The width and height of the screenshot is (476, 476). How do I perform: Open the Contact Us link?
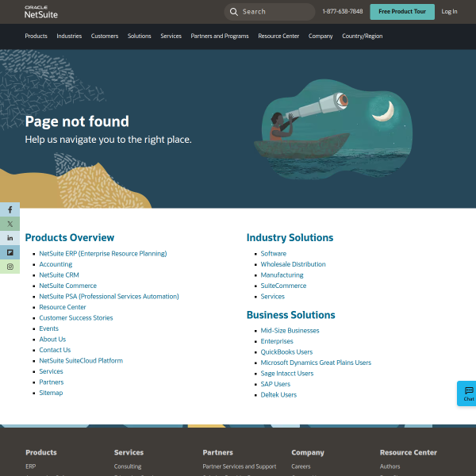click(x=55, y=350)
